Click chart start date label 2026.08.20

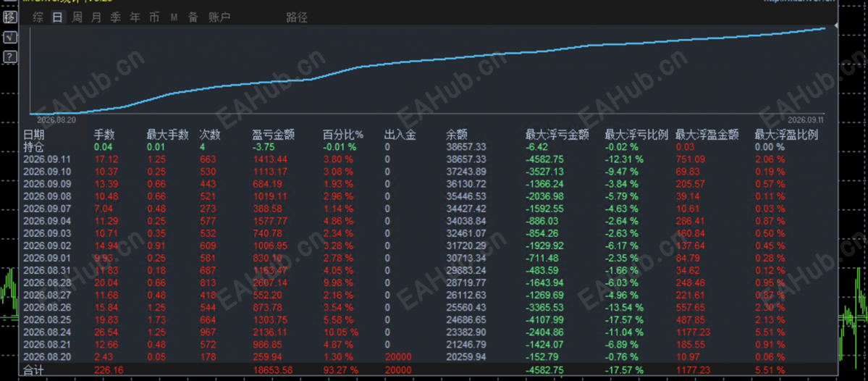pos(56,119)
